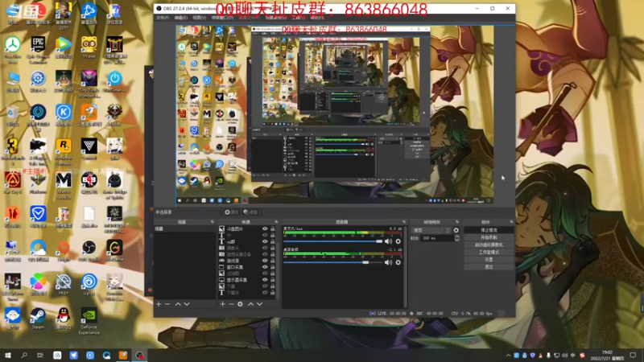Toggle visibility of 显示器采集 source
Image resolution: width=644 pixels, height=362 pixels.
pyautogui.click(x=265, y=280)
